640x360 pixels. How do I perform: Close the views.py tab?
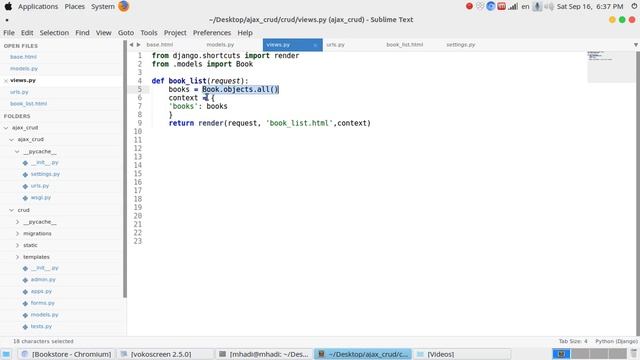point(316,45)
